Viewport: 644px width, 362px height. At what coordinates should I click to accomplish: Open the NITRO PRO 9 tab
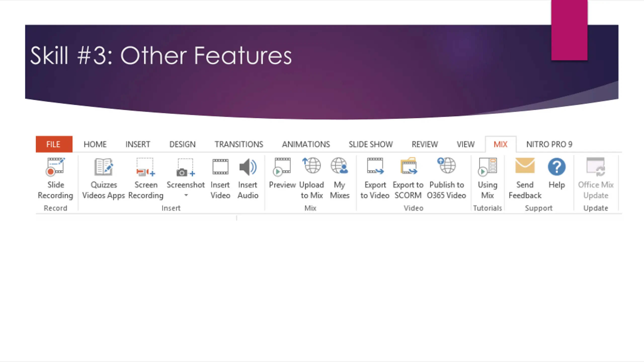549,144
